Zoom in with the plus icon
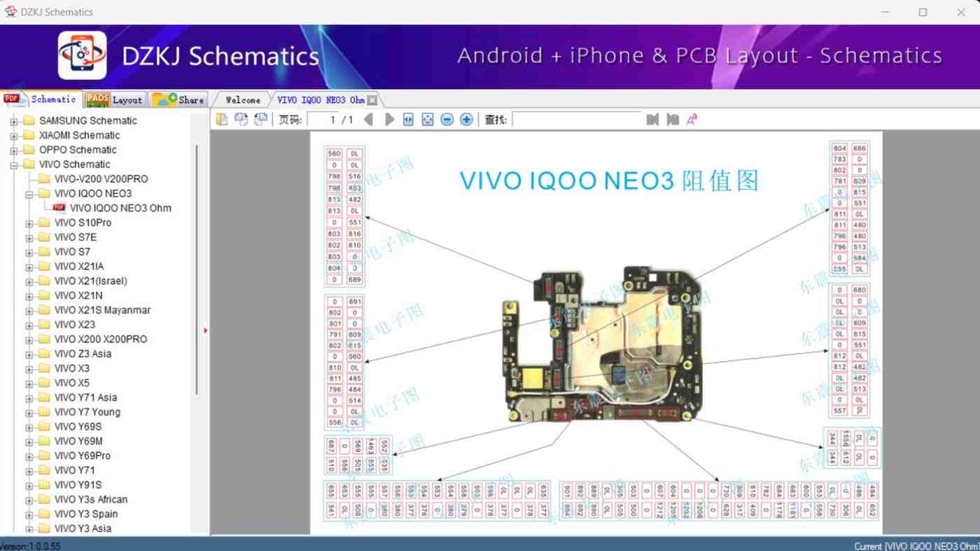980x551 pixels. point(466,120)
